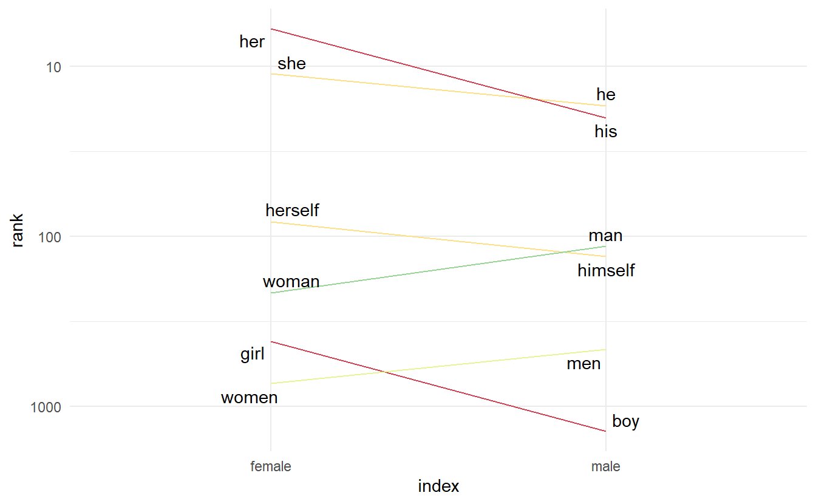This screenshot has height=504, width=816.
Task: Click the "men" label on male side
Action: [583, 364]
